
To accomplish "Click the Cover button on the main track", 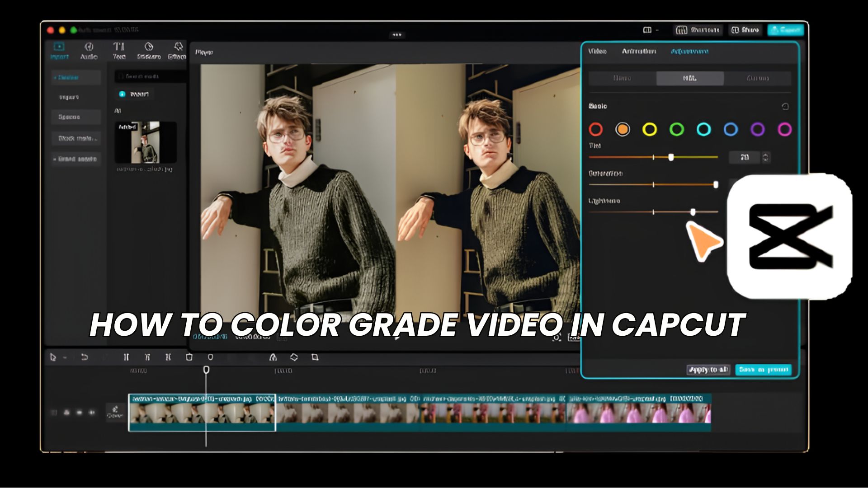I will point(115,412).
